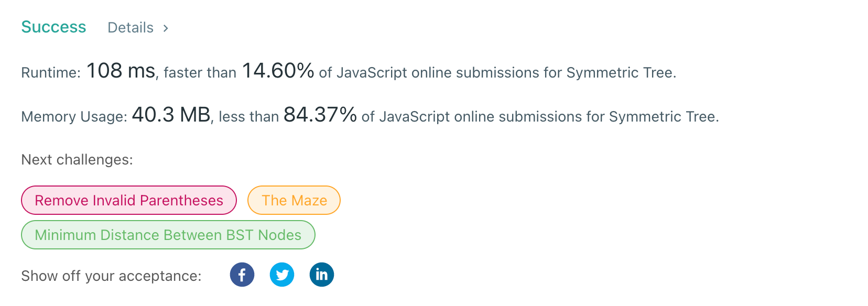Image resolution: width=868 pixels, height=306 pixels.
Task: Expand the chevron next to Details
Action: 166,28
